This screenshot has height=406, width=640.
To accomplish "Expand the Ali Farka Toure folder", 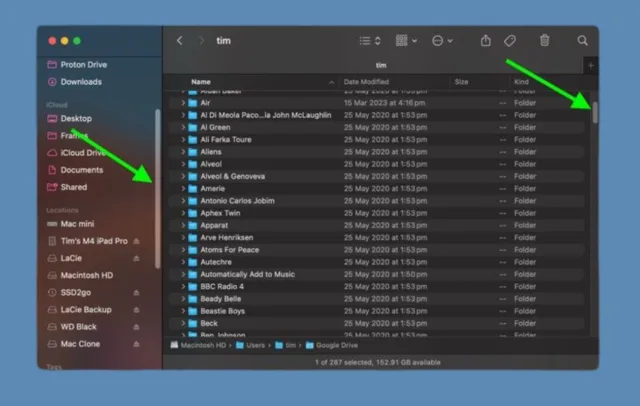I will (183, 140).
